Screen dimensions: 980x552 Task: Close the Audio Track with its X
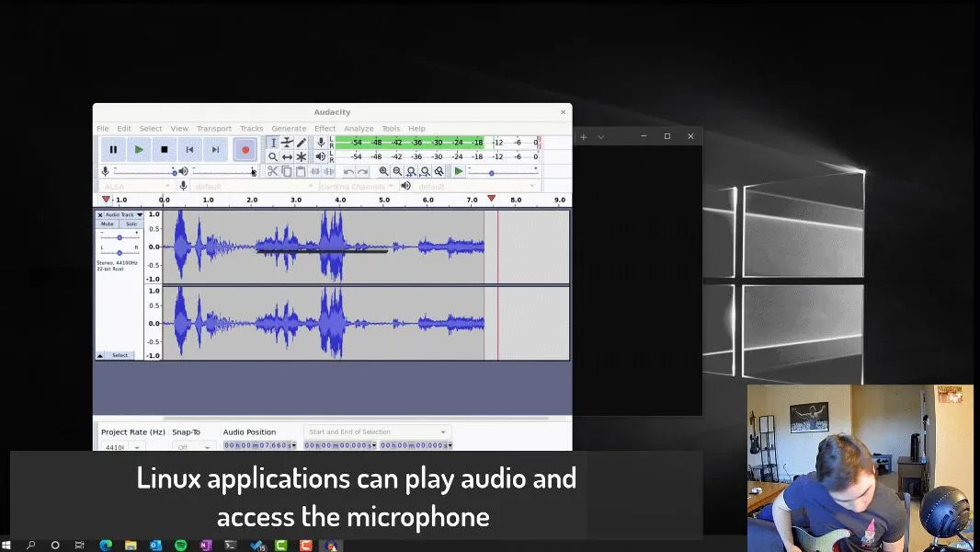coord(100,214)
